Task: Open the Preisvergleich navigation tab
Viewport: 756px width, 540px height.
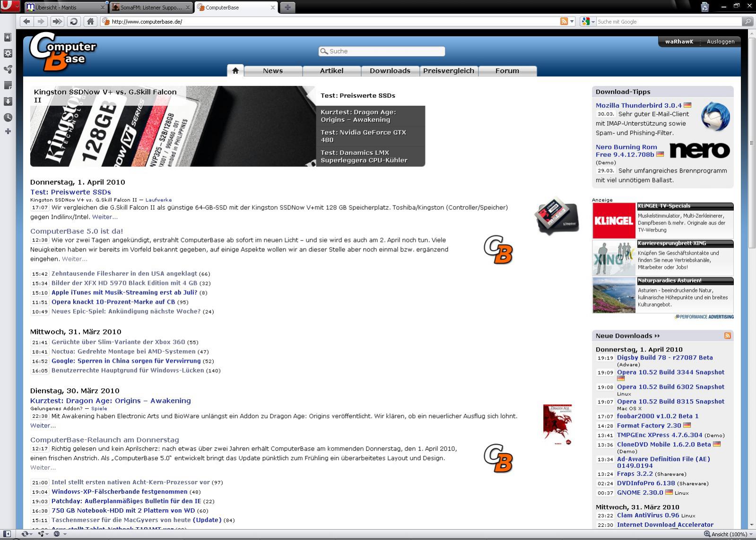Action: 449,70
